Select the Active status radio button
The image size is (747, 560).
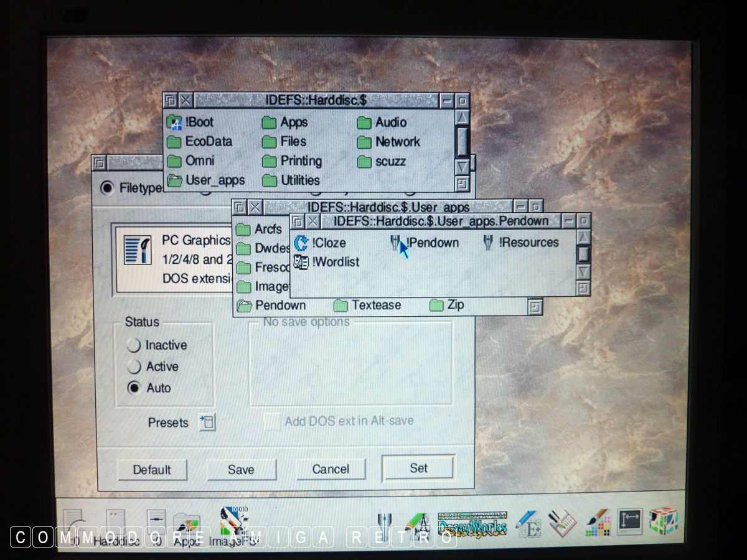134,366
